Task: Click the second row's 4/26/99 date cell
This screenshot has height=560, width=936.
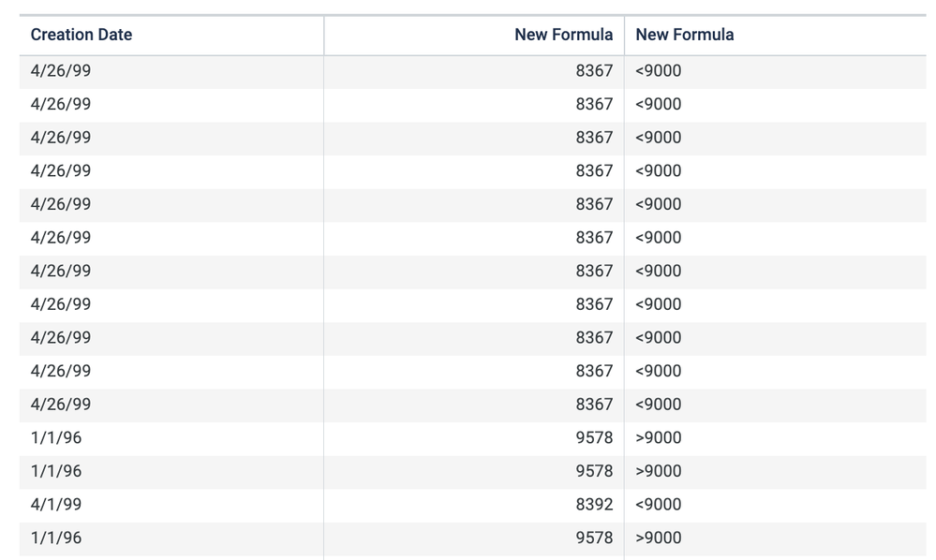Action: pyautogui.click(x=61, y=104)
